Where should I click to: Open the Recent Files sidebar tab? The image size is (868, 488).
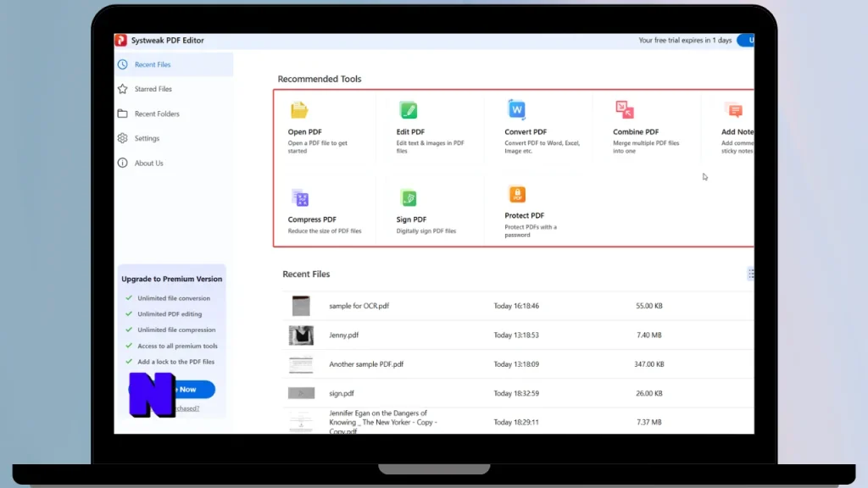click(x=174, y=64)
